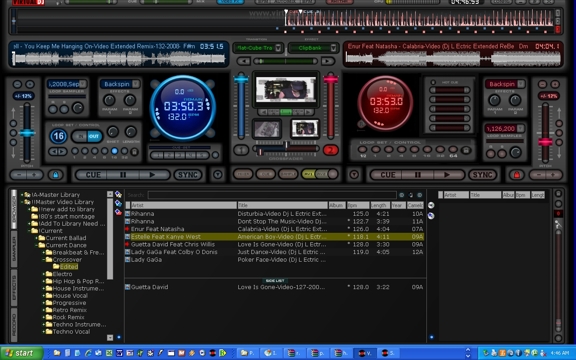
Task: Expand the Electro folder in the tree
Action: pos(44,274)
